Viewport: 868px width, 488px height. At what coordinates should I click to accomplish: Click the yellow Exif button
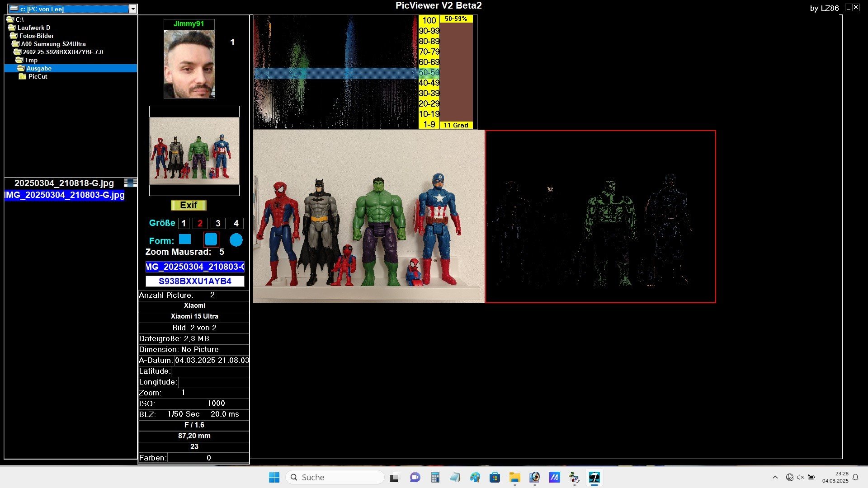(x=189, y=205)
